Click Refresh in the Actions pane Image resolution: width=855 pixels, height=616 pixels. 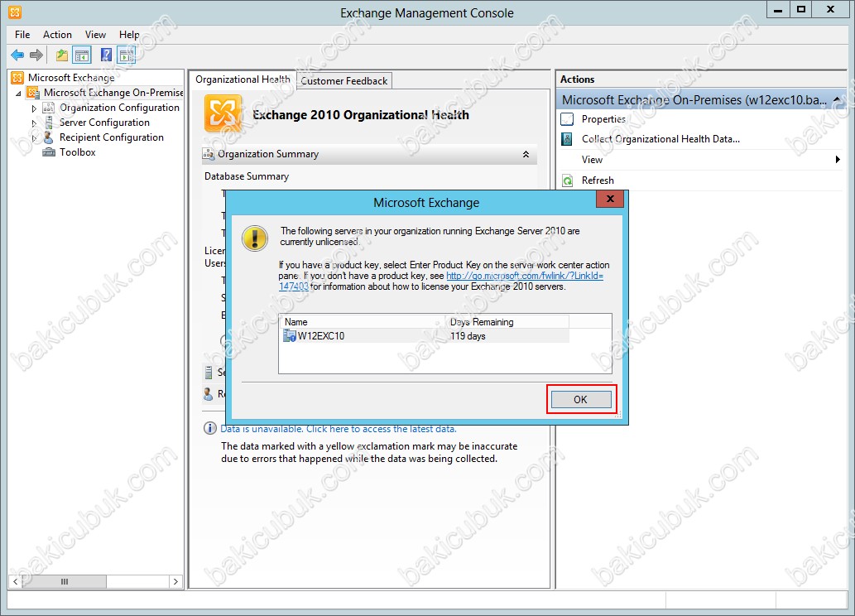[598, 180]
